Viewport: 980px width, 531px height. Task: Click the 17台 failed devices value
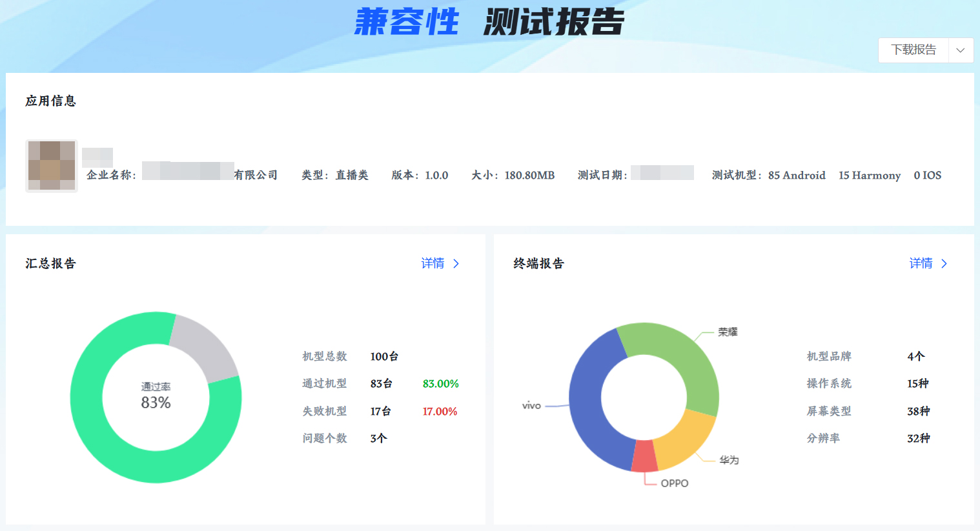380,412
